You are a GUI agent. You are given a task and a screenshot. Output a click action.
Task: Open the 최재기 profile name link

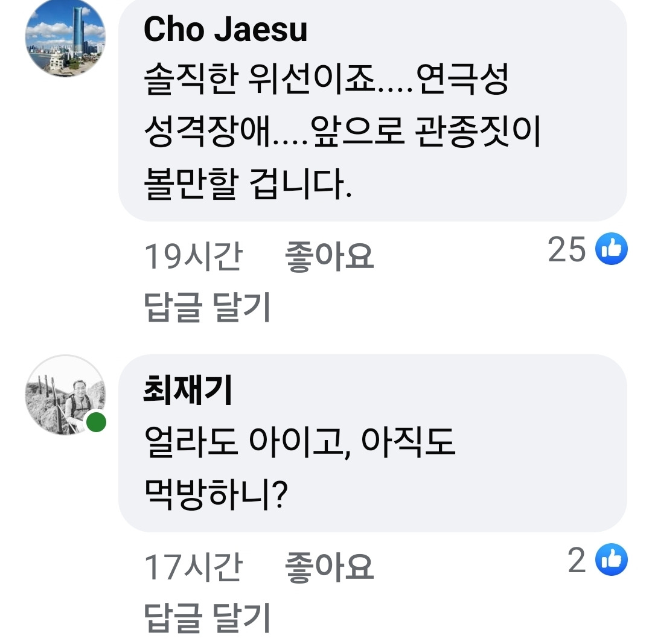pos(187,390)
